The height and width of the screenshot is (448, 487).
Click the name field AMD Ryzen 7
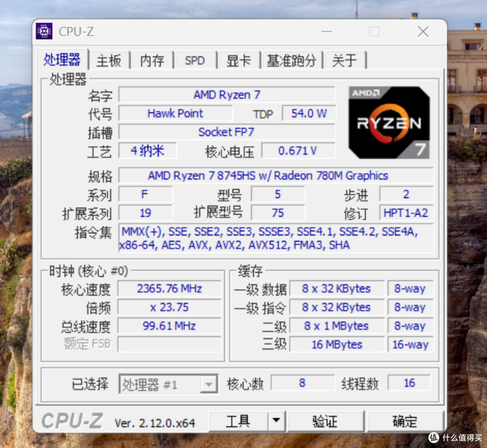pos(227,95)
